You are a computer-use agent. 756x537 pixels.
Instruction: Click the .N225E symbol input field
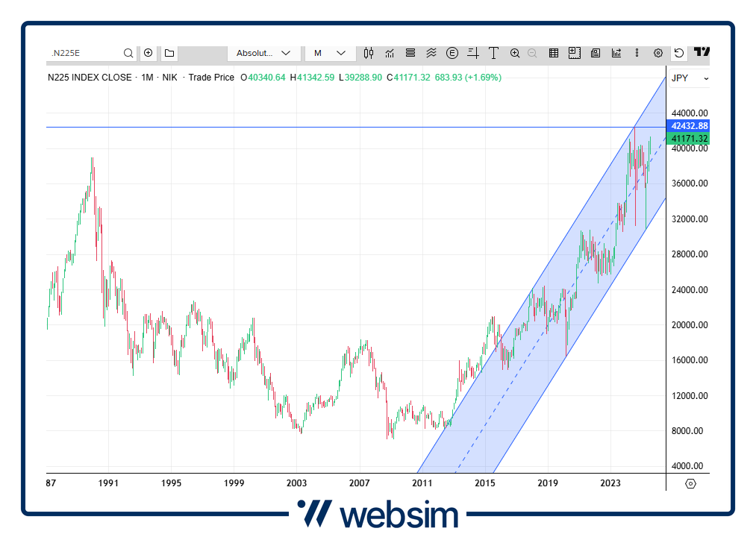(84, 53)
